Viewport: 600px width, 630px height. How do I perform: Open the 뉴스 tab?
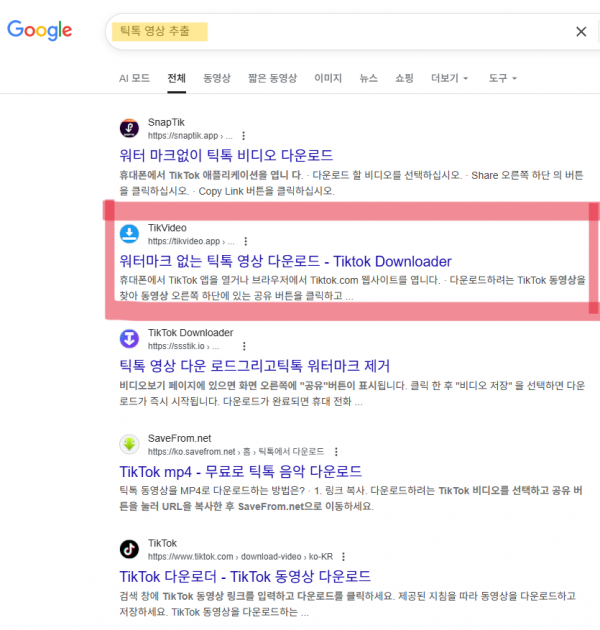pyautogui.click(x=369, y=78)
